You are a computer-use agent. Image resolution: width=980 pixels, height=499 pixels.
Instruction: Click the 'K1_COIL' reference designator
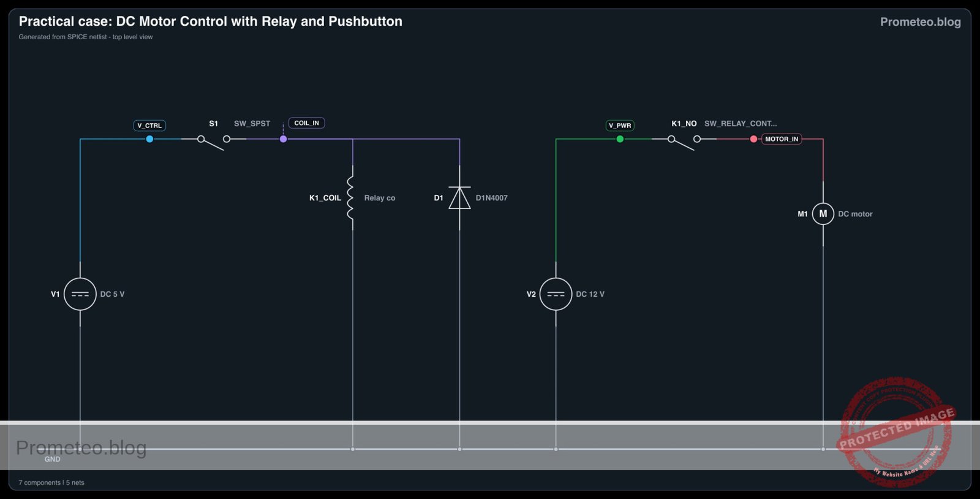click(x=325, y=198)
